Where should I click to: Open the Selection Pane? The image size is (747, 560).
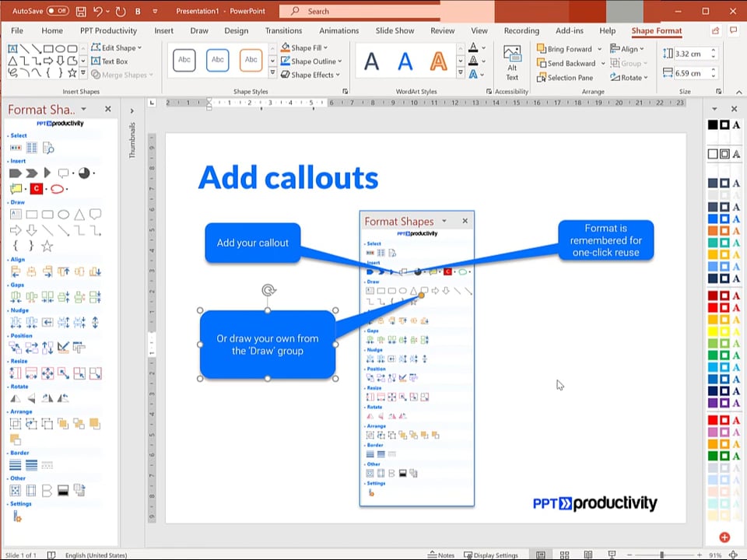point(564,78)
